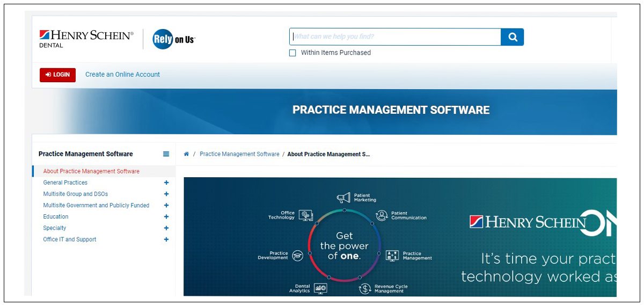Click the search input field
Screen dimensions: 644x305
click(396, 37)
